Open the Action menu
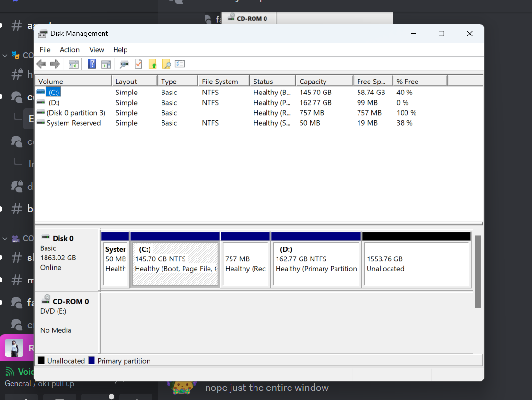This screenshot has height=400, width=532. click(x=69, y=50)
